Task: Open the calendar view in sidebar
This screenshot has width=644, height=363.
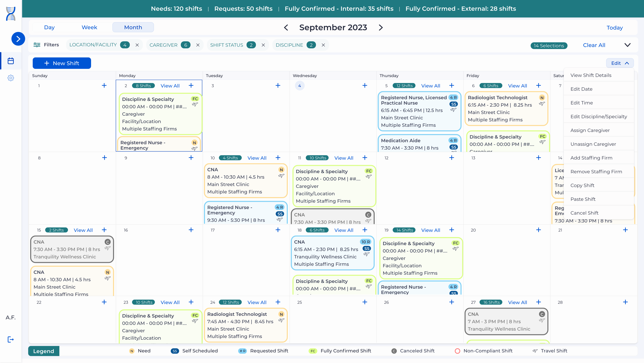Action: click(11, 61)
